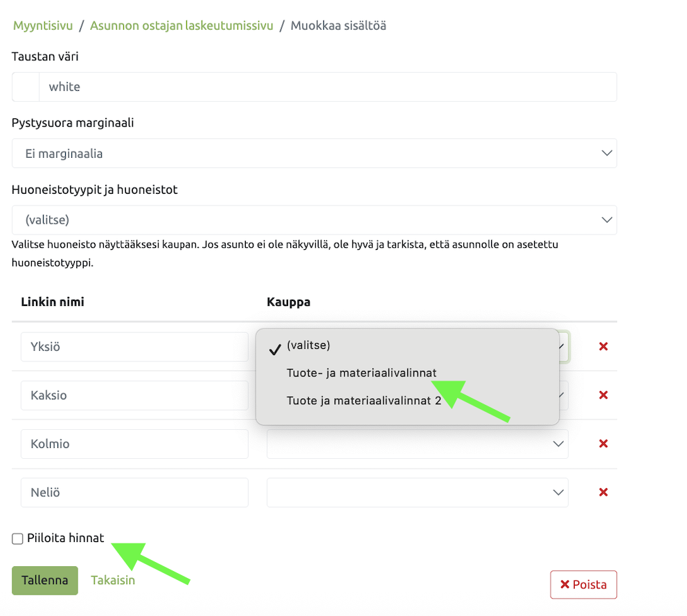Open the Kauppa dropdown for Neliö
This screenshot has width=687, height=616.
(x=417, y=492)
